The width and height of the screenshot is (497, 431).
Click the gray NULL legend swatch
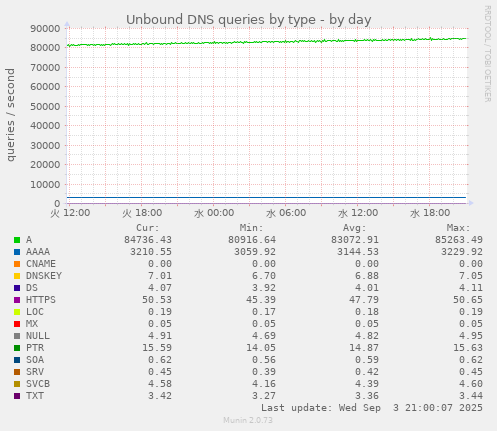click(x=17, y=336)
